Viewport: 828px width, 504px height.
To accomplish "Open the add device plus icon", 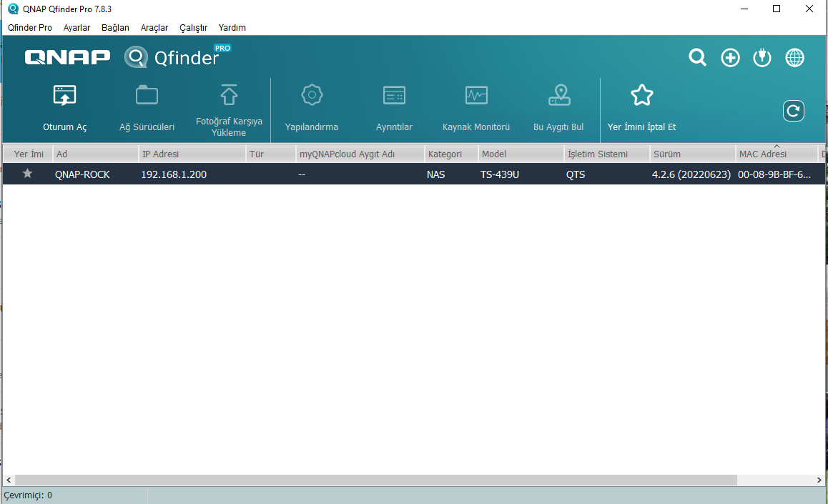I will pos(730,58).
